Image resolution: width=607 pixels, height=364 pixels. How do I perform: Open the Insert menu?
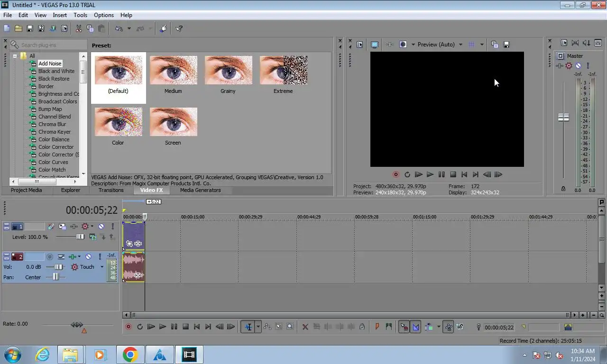(x=60, y=15)
